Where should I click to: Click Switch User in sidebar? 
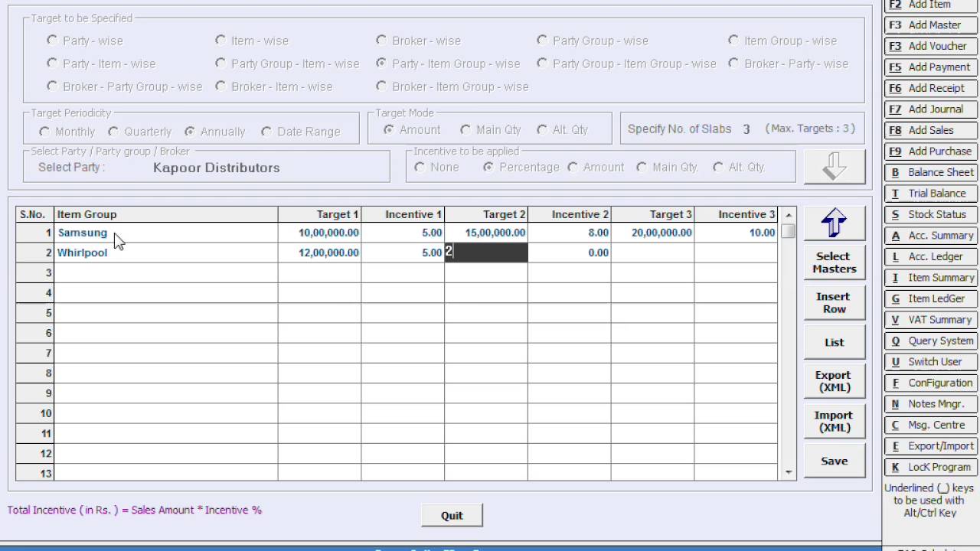(x=930, y=362)
